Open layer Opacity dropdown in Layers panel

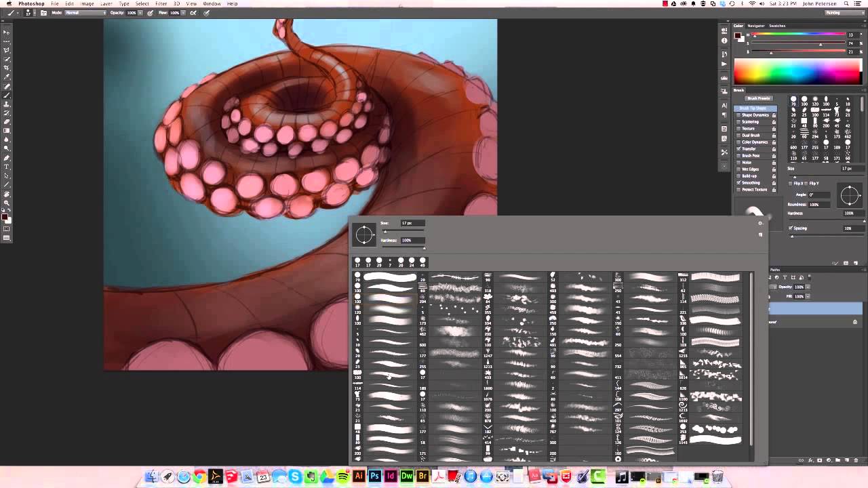[x=808, y=287]
